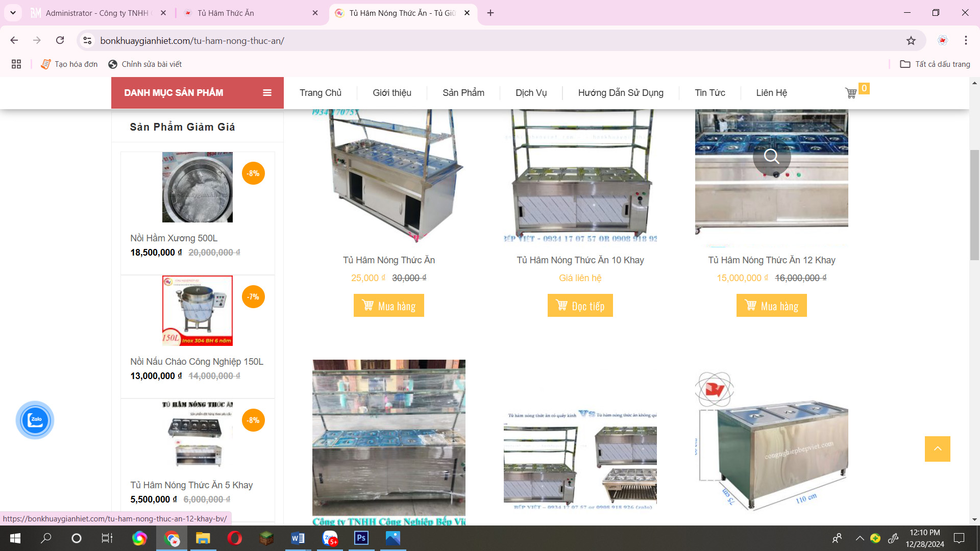This screenshot has height=551, width=980.
Task: Open Chrome three-dot menu
Action: pos(966,40)
